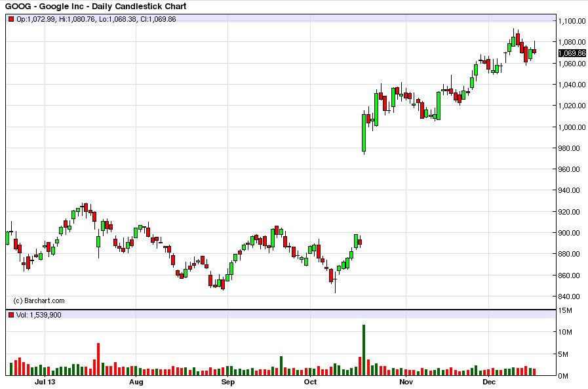The height and width of the screenshot is (389, 588).
Task: Click the 'Dec' date axis label
Action: pos(489,382)
